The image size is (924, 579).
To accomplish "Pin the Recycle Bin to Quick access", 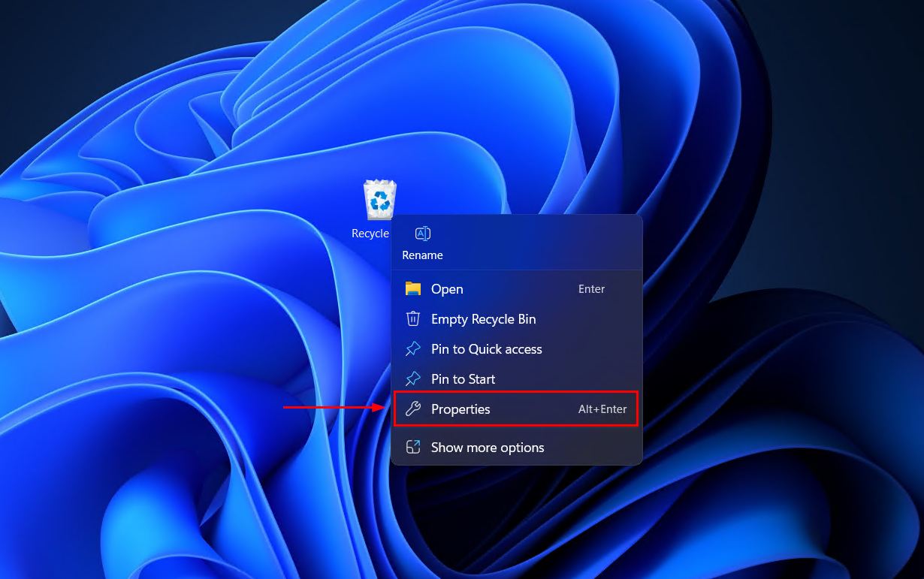I will tap(486, 348).
